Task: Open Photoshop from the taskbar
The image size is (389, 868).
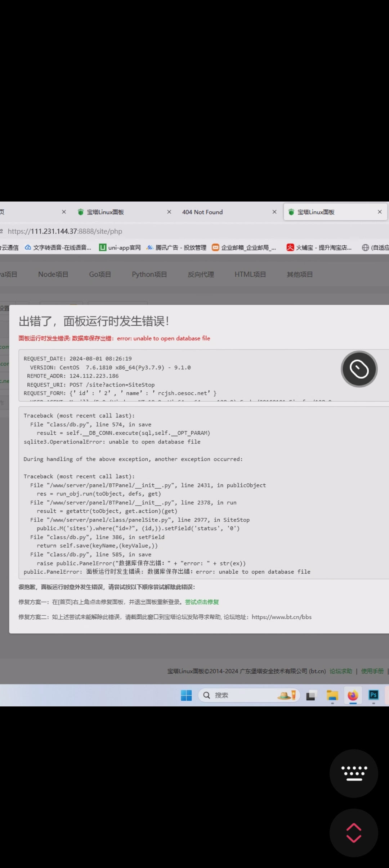Action: pos(374,695)
